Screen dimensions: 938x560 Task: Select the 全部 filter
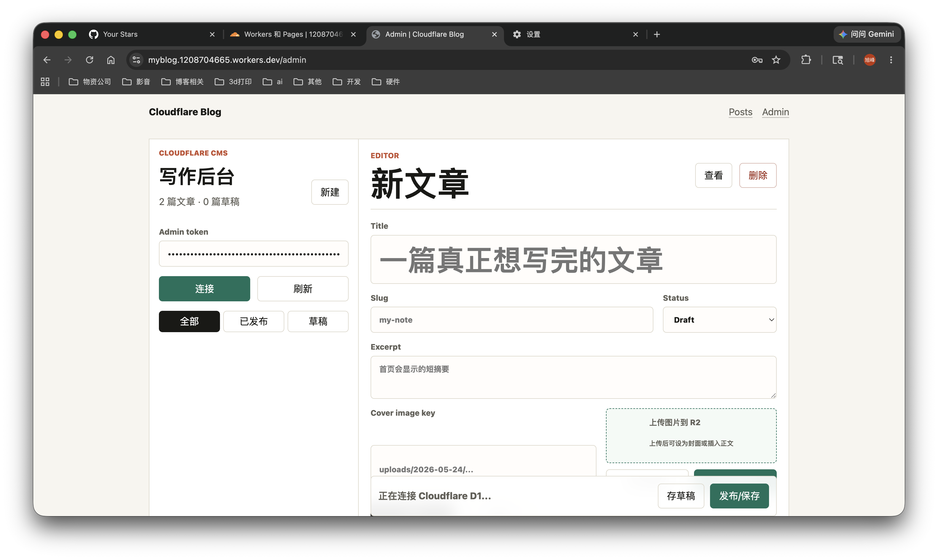[189, 321]
